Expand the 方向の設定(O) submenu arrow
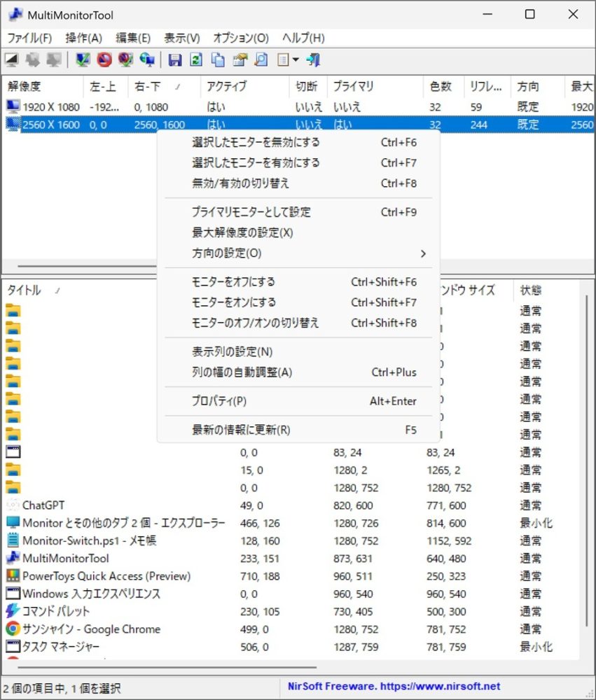Viewport: 596px width, 700px height. (422, 253)
